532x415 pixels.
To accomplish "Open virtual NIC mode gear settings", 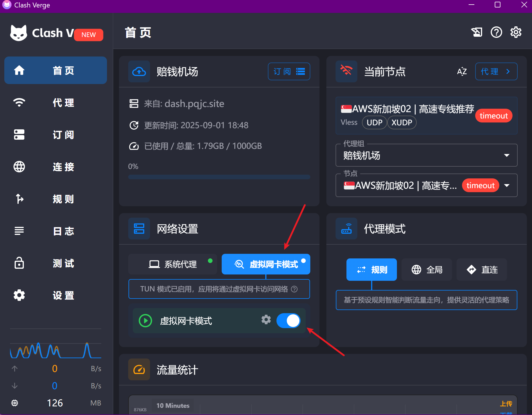I will (x=266, y=319).
